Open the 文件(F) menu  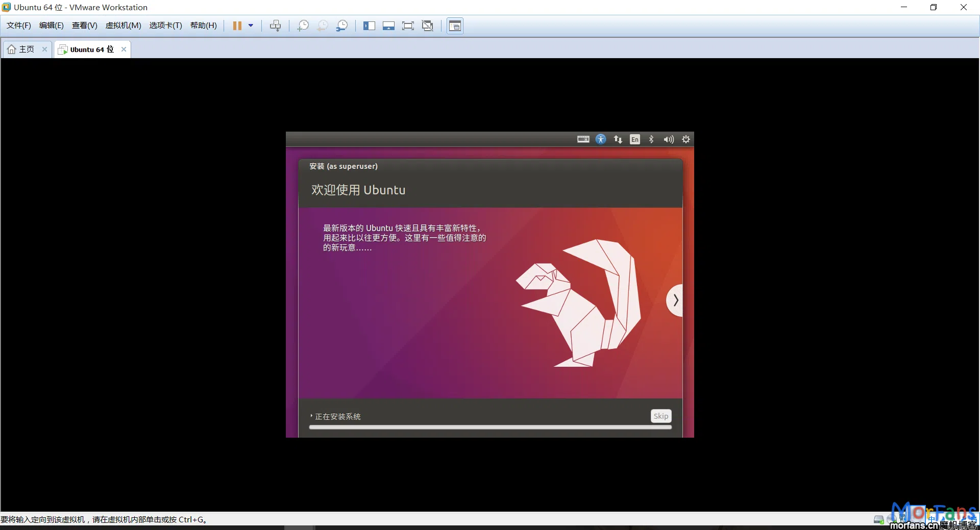coord(19,26)
